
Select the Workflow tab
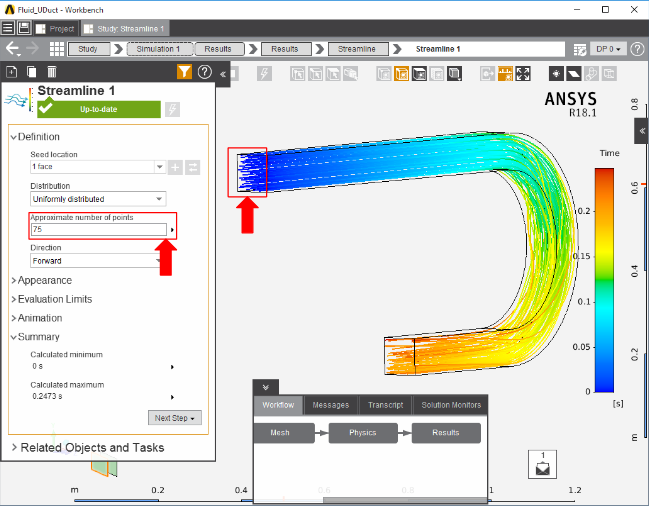coord(278,405)
